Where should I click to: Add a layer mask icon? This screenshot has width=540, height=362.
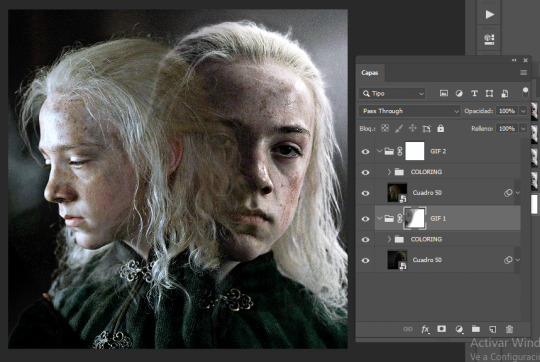click(442, 329)
